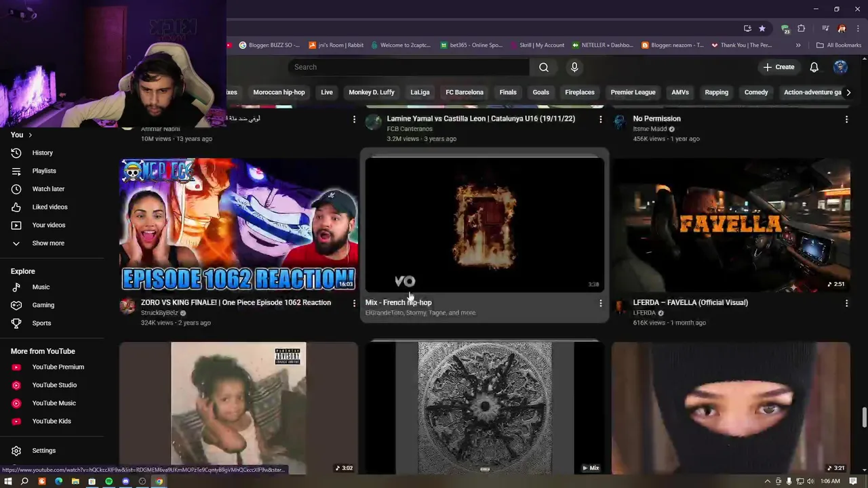
Task: Open volume control in system tray
Action: coord(810,481)
